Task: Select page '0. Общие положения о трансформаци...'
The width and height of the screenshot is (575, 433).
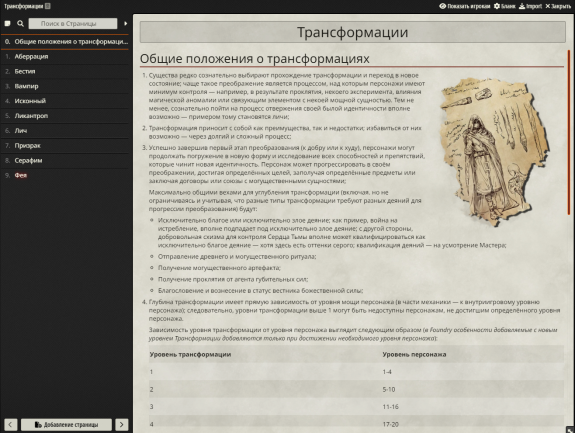Action: pos(65,42)
